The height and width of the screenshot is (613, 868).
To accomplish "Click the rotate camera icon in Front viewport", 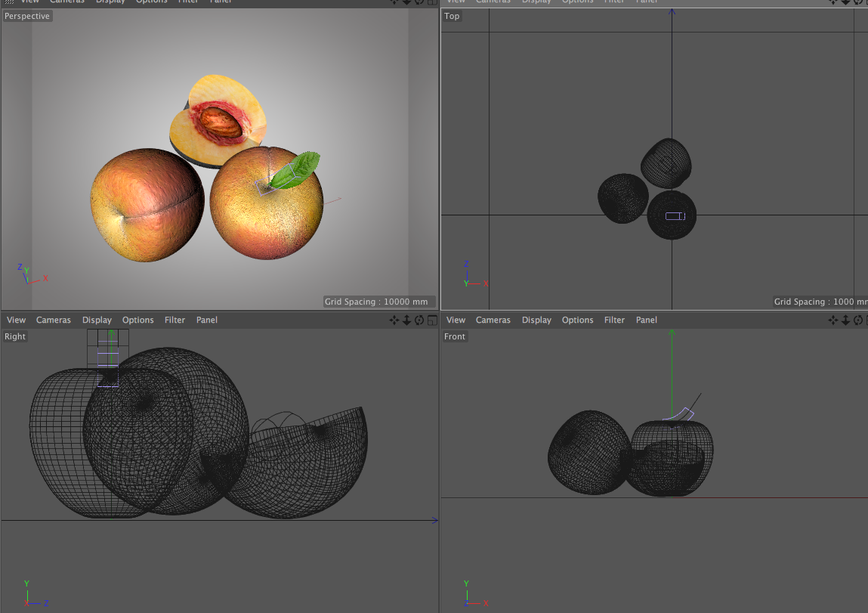I will [859, 320].
